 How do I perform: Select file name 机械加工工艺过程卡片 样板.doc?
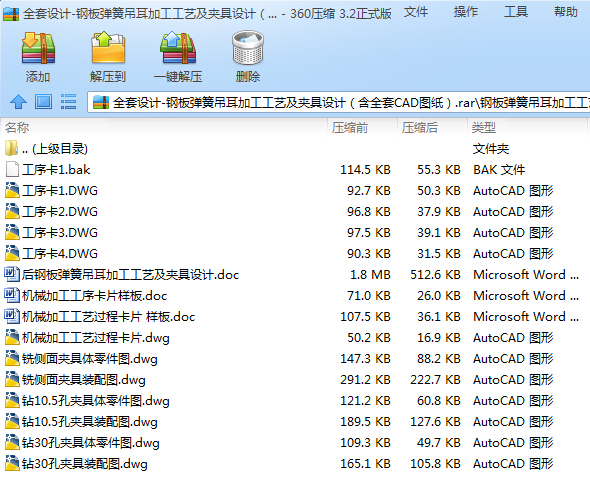(x=108, y=317)
